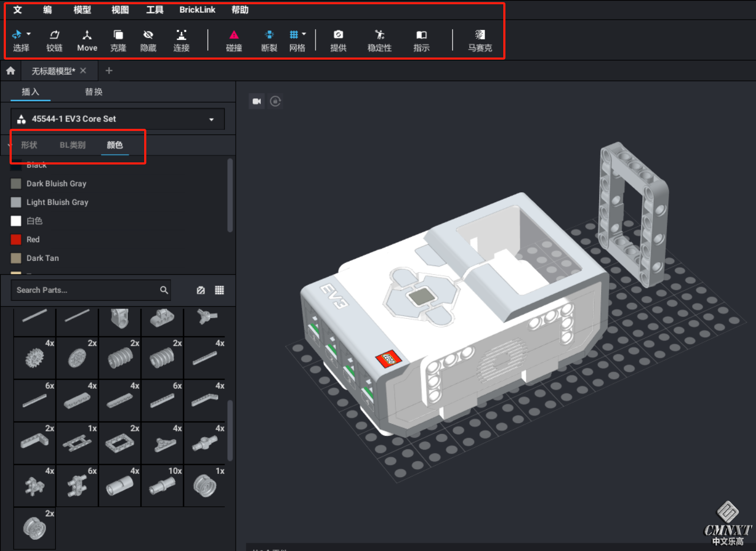Choose the Move tool

[x=87, y=40]
